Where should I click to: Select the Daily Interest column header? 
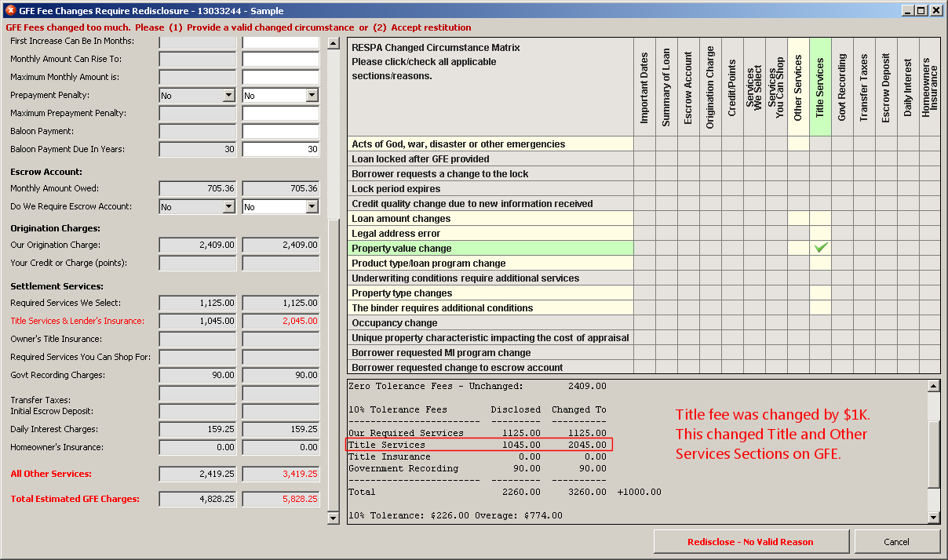909,87
